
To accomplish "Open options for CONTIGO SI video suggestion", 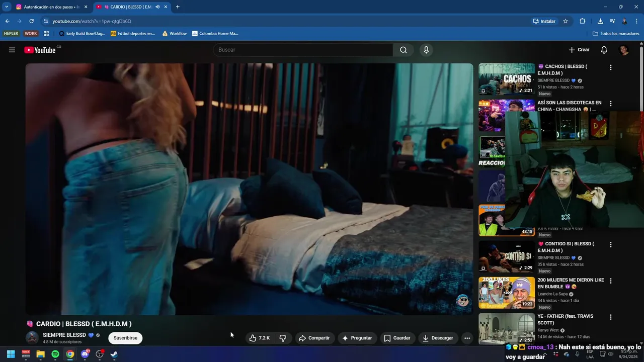I will (611, 245).
